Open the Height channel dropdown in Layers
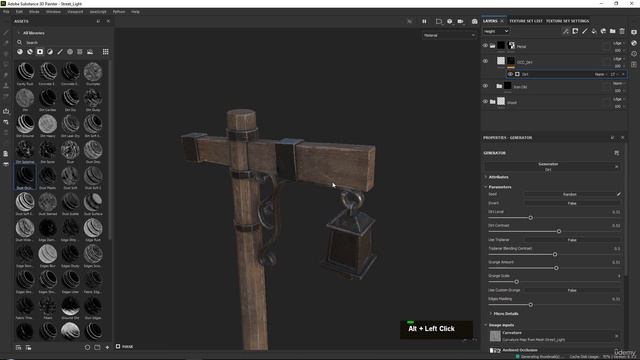Screen dimensions: 640x360 [496, 31]
